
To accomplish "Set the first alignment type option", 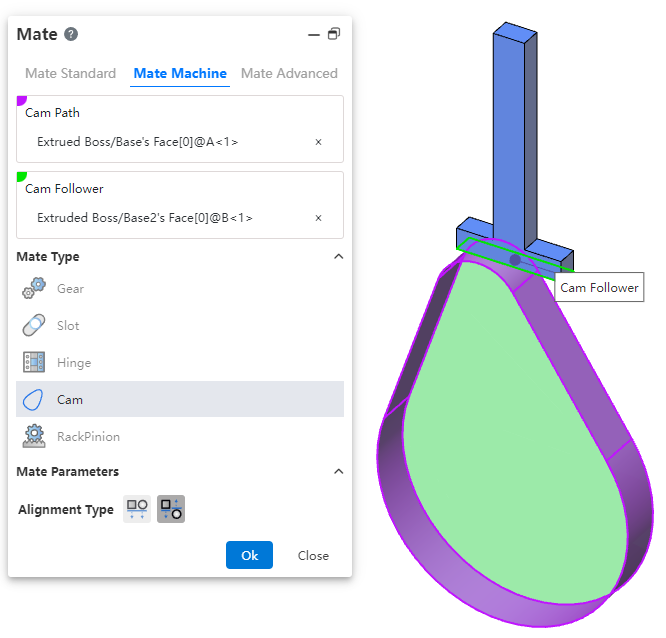I will 137,509.
